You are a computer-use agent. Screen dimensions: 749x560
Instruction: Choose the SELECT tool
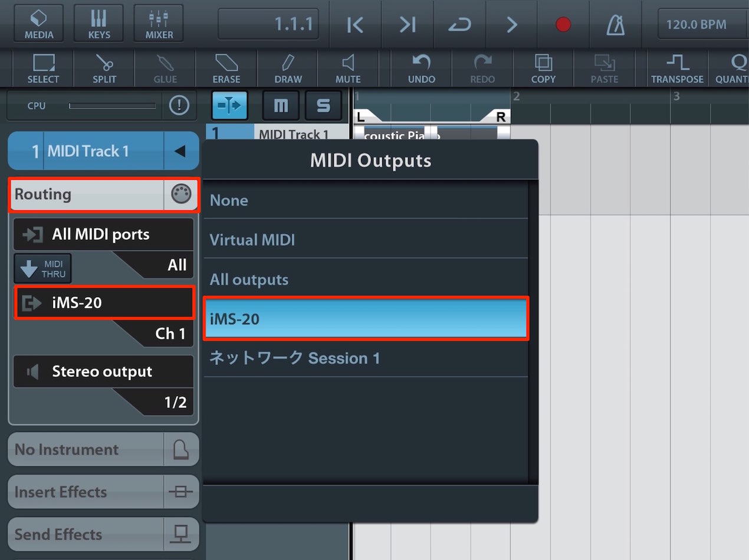[x=43, y=68]
